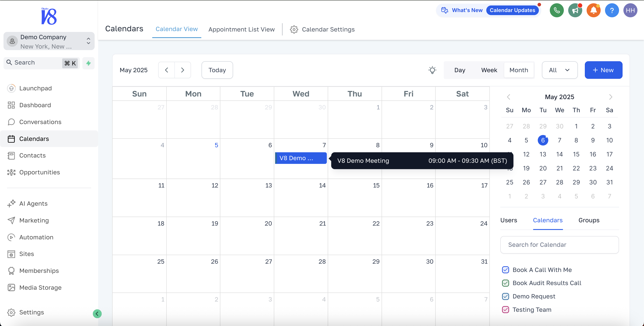The image size is (644, 326).
Task: Open Conversations from the sidebar
Action: click(x=40, y=122)
